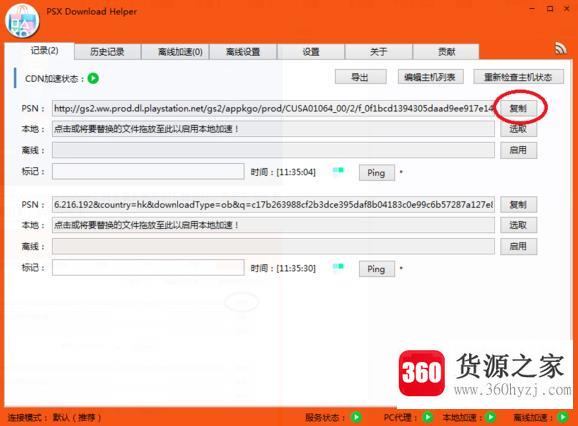Open the 贡献 tab
Viewport: 578px width, 426px height.
point(446,52)
